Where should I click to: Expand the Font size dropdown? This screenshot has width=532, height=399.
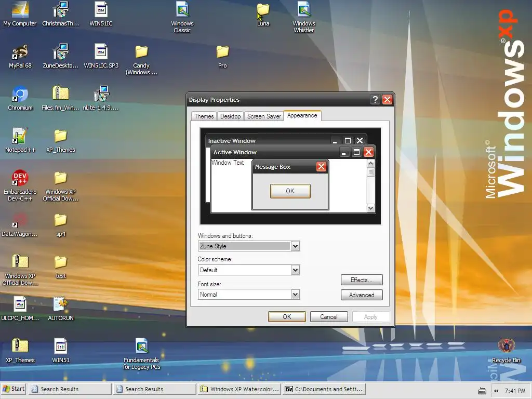click(295, 295)
